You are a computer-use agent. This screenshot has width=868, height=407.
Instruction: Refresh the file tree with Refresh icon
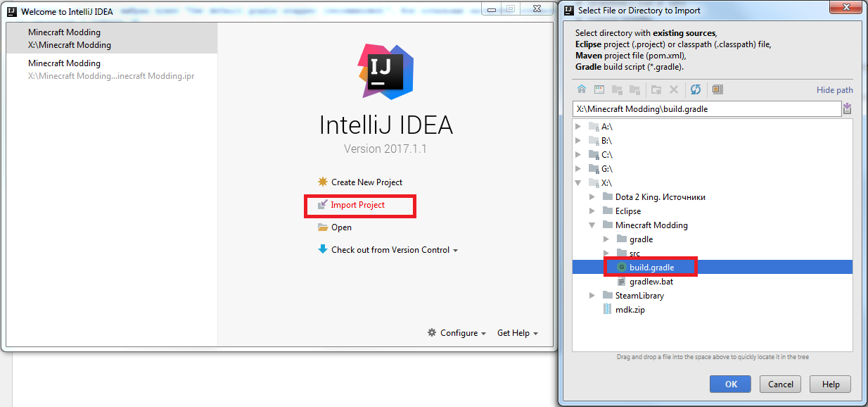(696, 89)
